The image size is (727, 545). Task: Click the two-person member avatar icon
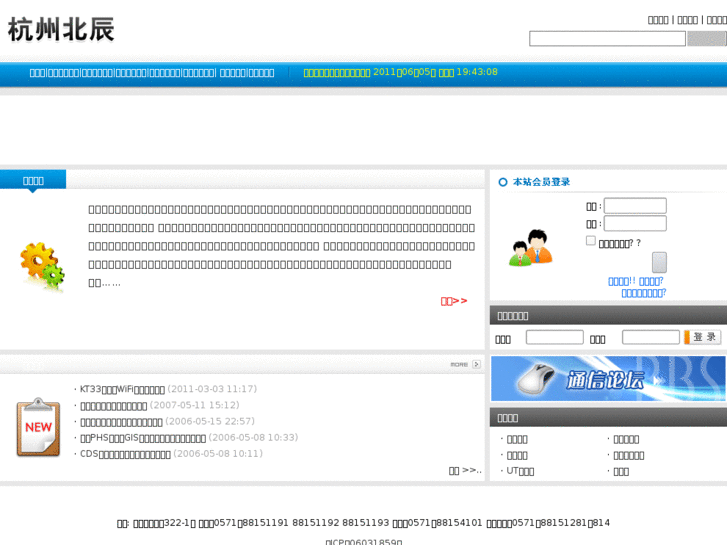click(531, 248)
